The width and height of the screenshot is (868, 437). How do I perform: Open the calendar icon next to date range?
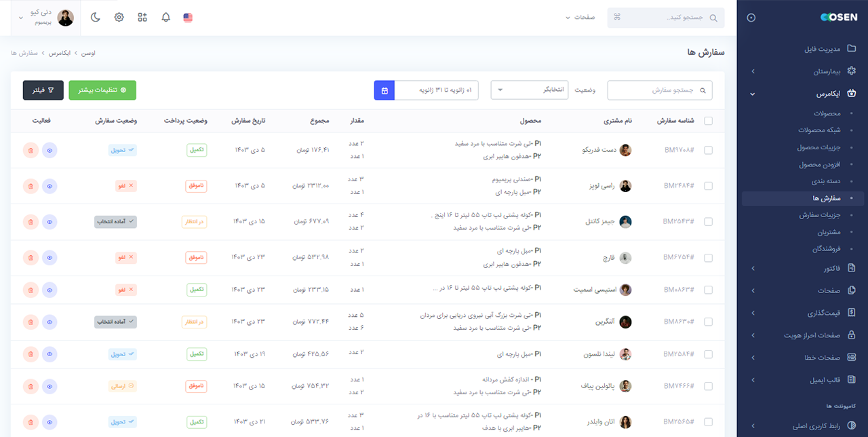tap(384, 90)
